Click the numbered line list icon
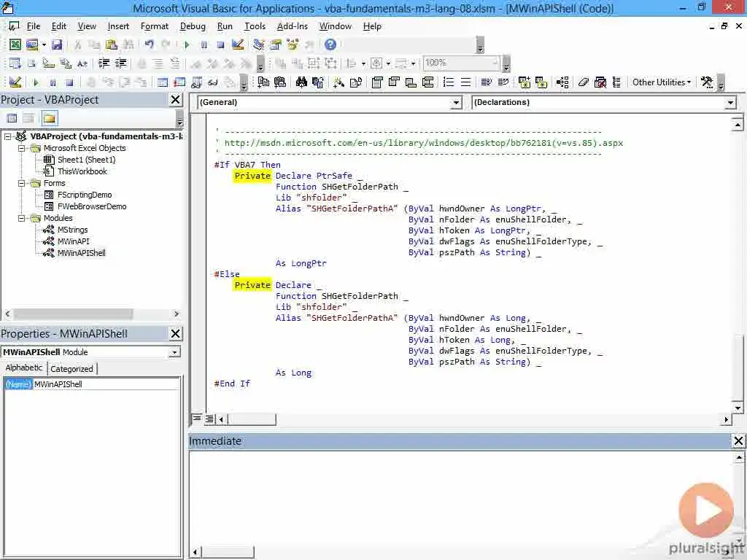 tap(449, 82)
